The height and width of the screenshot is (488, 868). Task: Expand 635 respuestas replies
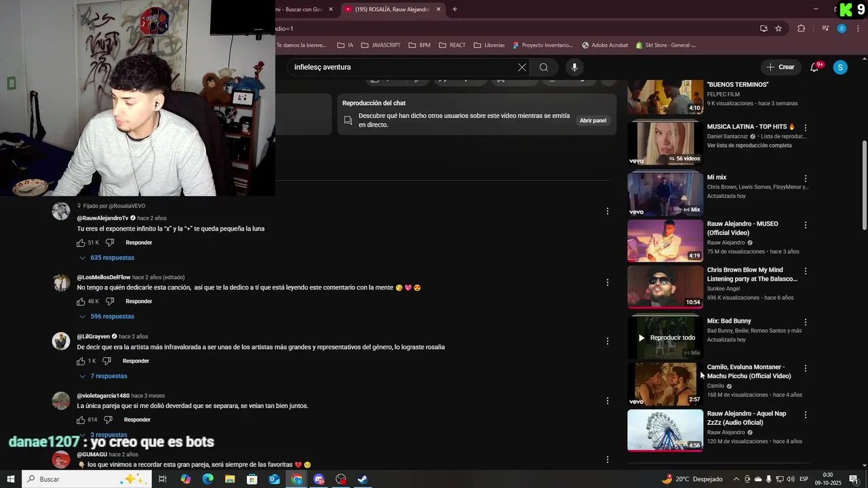107,258
